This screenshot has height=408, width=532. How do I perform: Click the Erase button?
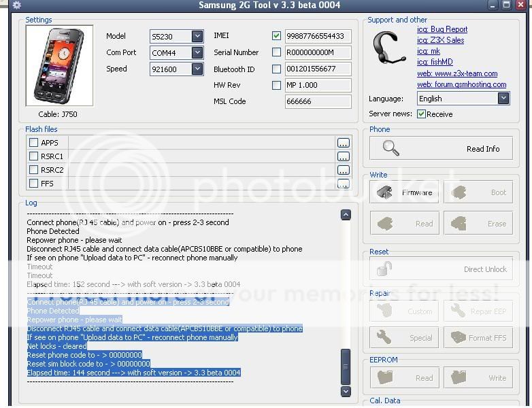478,223
